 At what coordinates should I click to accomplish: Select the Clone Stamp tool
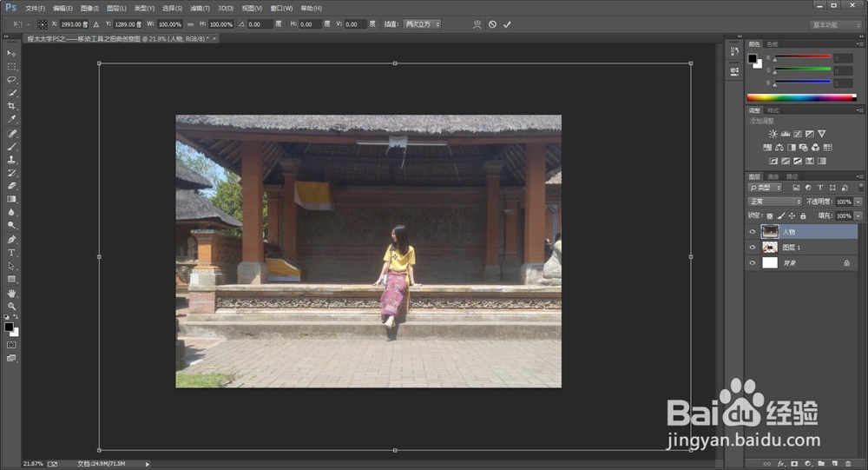11,160
